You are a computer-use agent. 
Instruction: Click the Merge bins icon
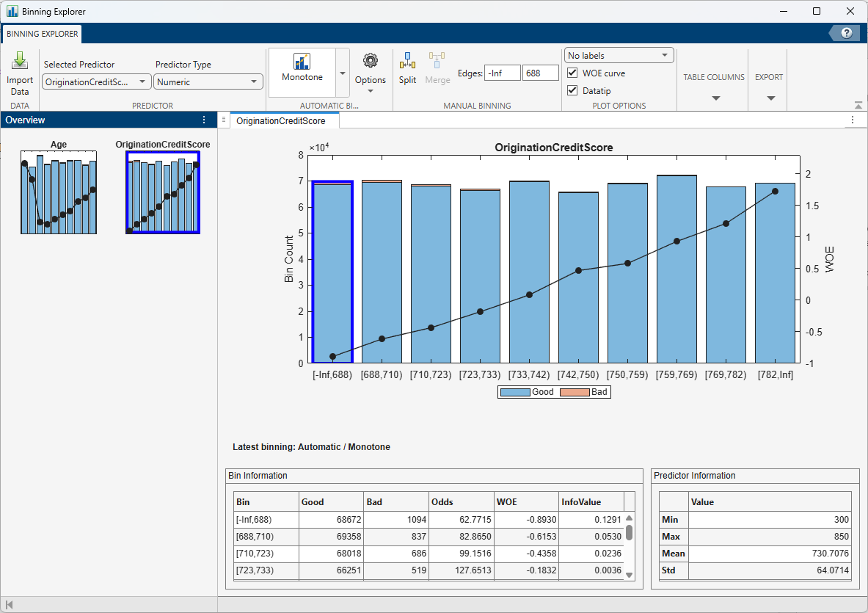[437, 61]
